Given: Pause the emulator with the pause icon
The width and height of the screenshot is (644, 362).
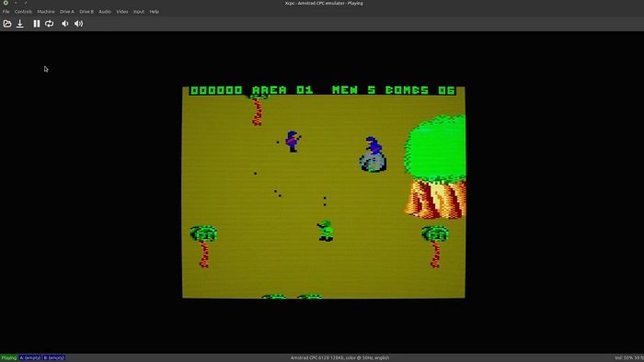Looking at the screenshot, I should click(37, 24).
